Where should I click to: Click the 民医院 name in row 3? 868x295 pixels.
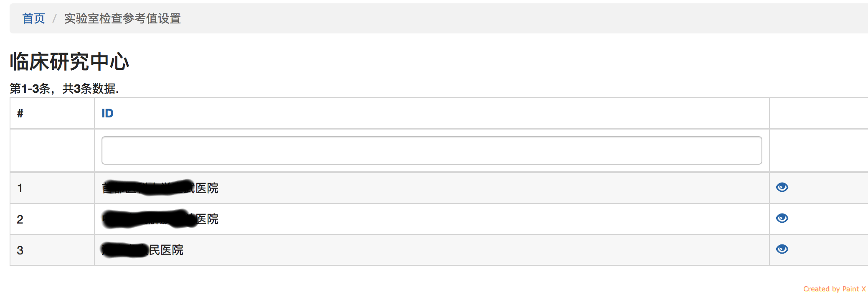143,250
